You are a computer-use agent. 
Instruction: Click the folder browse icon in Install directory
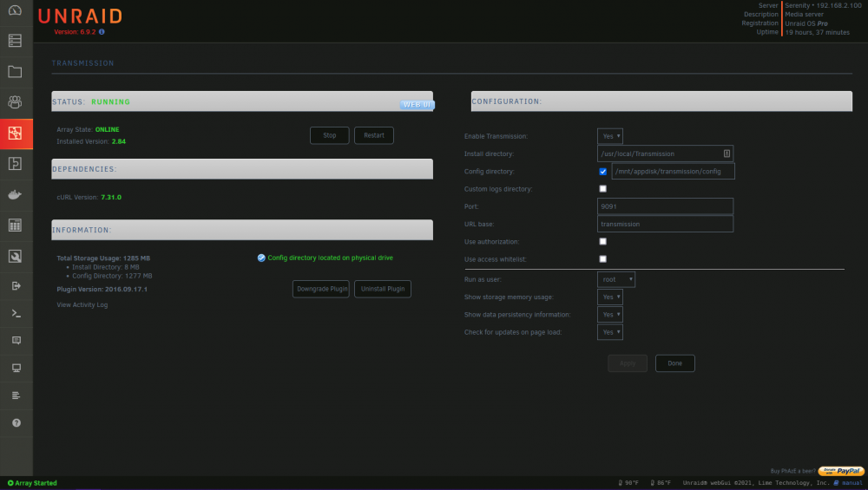[x=727, y=154]
